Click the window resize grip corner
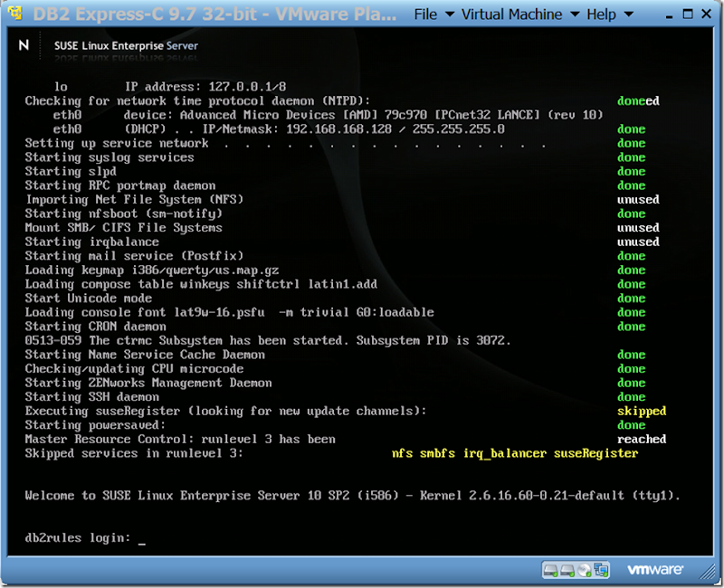Image resolution: width=724 pixels, height=588 pixels. tap(707, 572)
